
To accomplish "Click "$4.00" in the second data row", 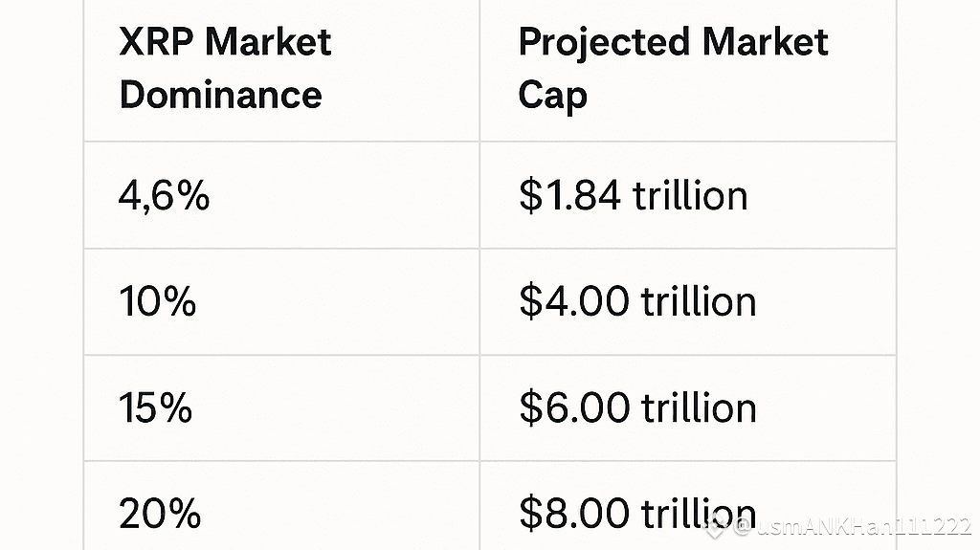I will (x=574, y=302).
